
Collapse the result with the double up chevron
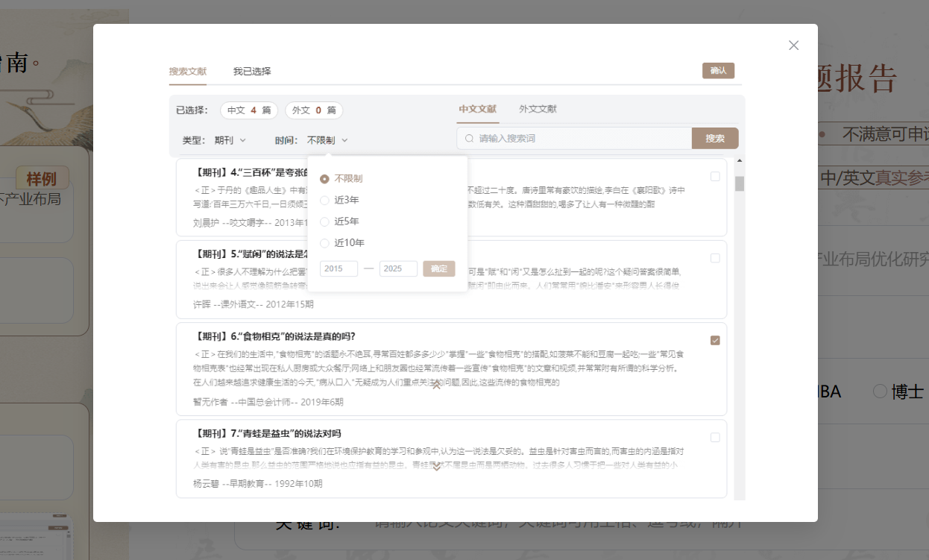tap(436, 386)
